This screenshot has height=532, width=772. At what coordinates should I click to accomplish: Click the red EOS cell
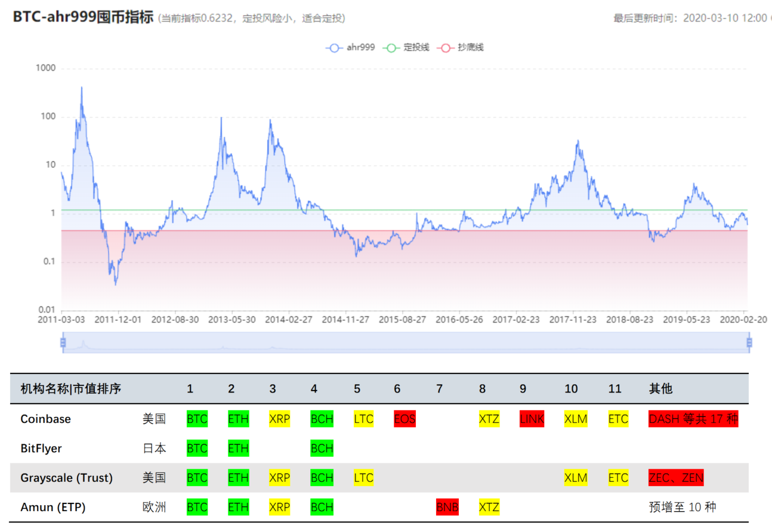click(x=404, y=419)
